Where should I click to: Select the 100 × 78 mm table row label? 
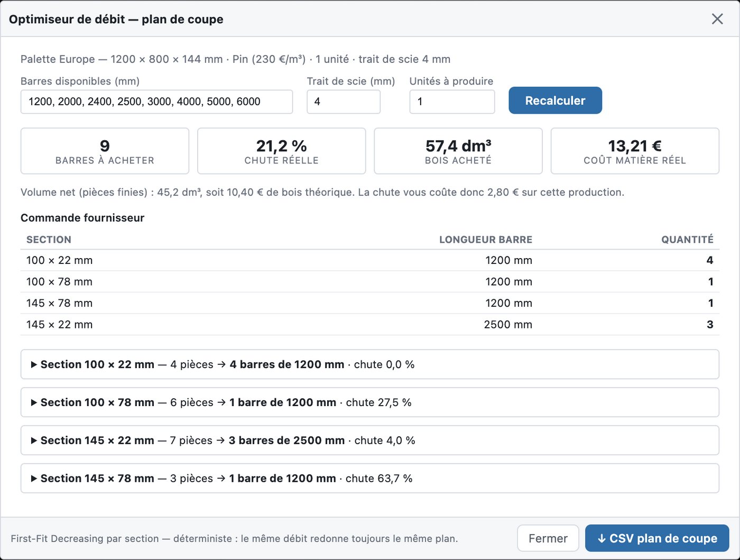(x=59, y=282)
